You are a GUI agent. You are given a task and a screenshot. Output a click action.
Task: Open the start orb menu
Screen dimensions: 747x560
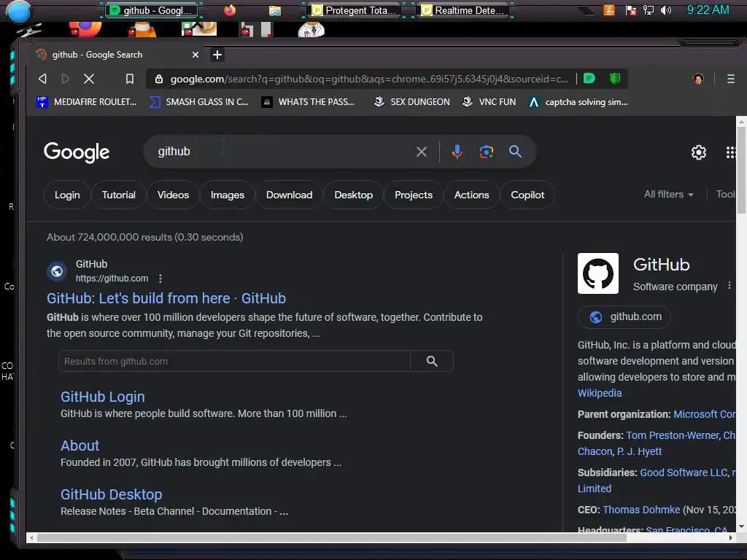(19, 11)
